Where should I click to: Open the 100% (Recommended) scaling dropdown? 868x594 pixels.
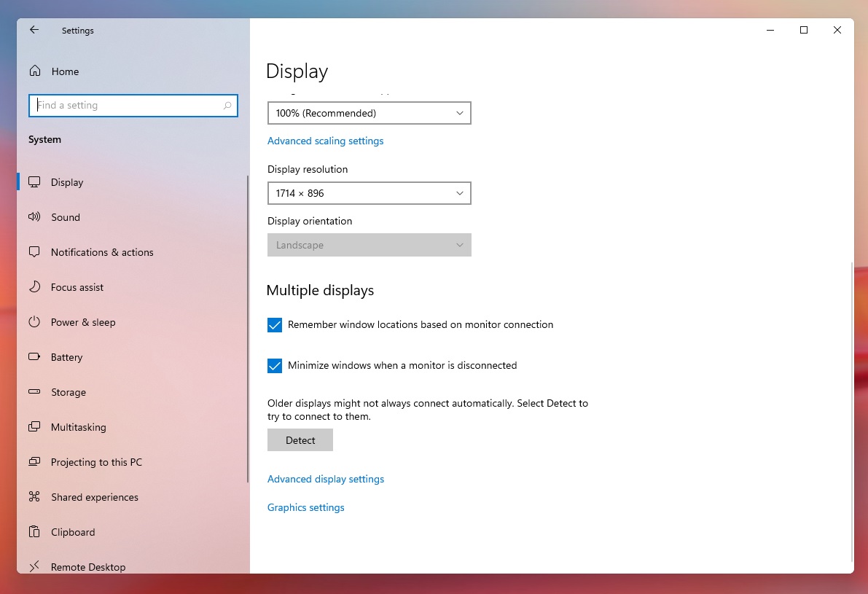click(x=369, y=113)
